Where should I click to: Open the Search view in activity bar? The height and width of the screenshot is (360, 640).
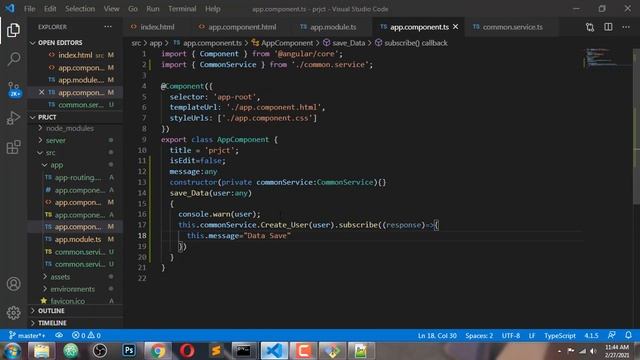click(13, 59)
